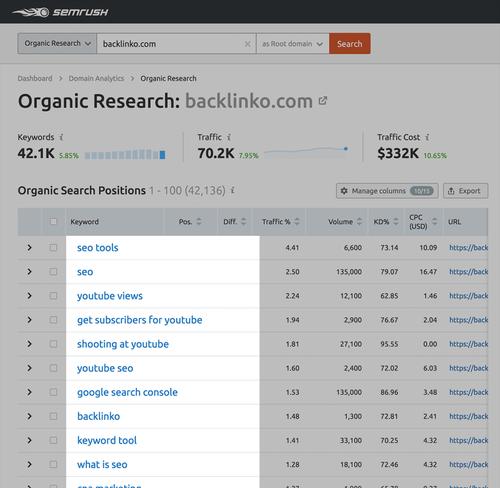Click KD% value 95.55
This screenshot has height=488, width=500.
click(389, 344)
